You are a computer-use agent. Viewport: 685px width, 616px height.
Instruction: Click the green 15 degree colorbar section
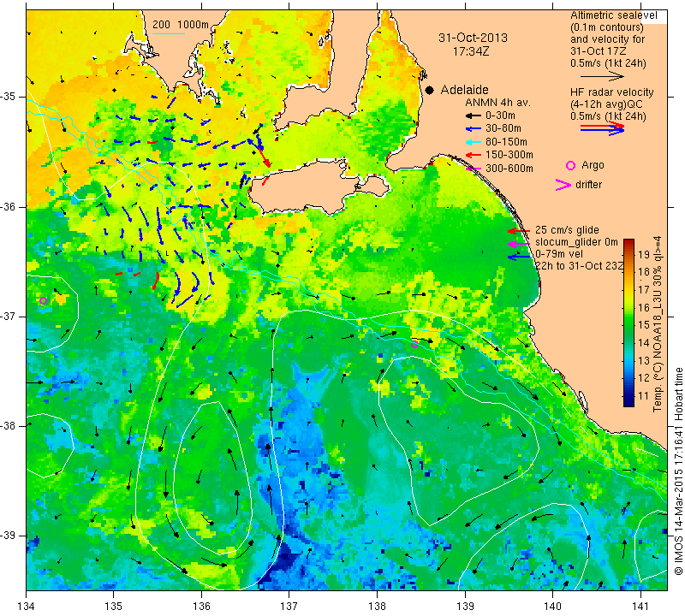pos(628,325)
